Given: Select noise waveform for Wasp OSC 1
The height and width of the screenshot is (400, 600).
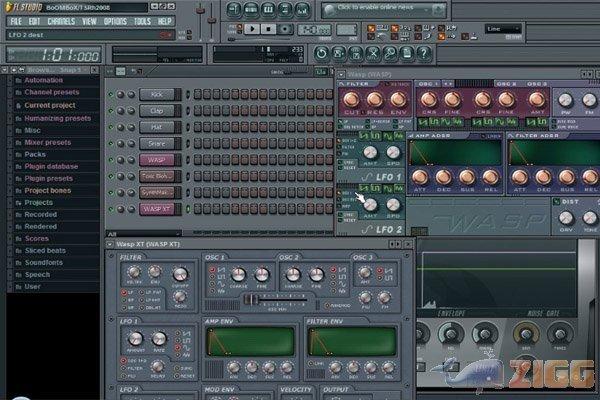Looking at the screenshot, I should click(x=458, y=122).
